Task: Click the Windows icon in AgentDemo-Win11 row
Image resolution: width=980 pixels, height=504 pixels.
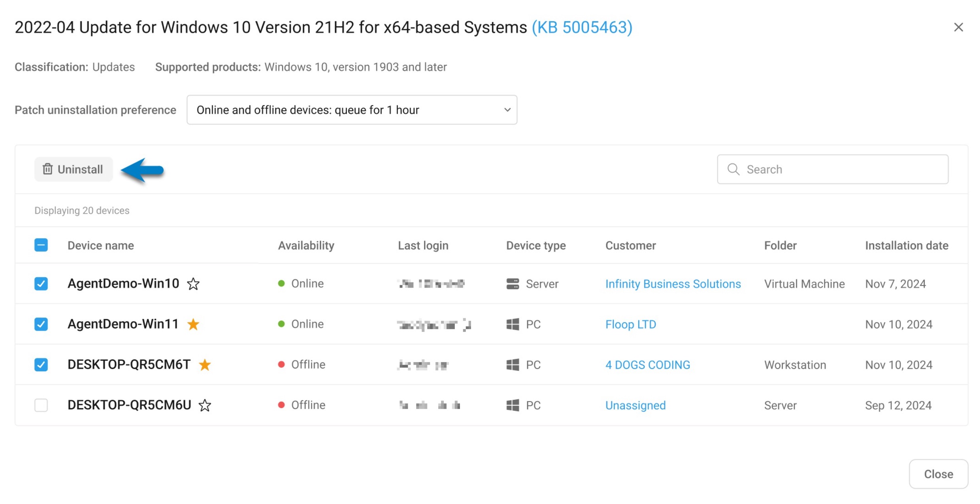Action: click(513, 324)
